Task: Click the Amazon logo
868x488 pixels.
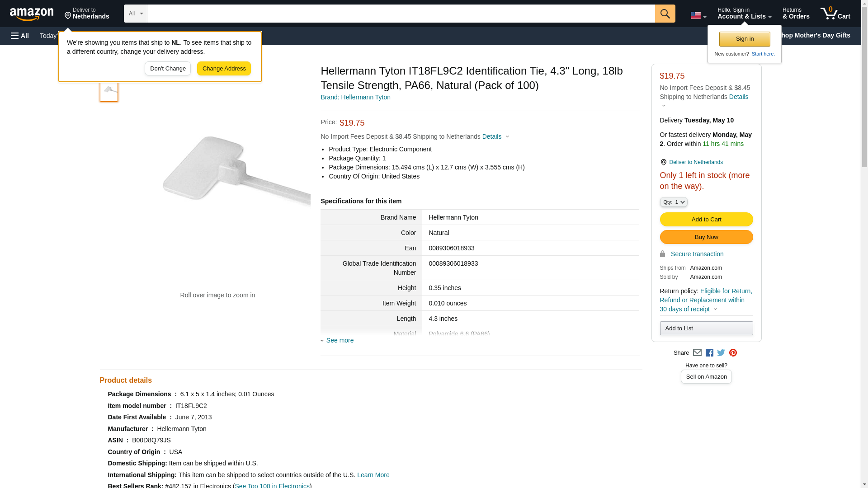Action: tap(32, 14)
